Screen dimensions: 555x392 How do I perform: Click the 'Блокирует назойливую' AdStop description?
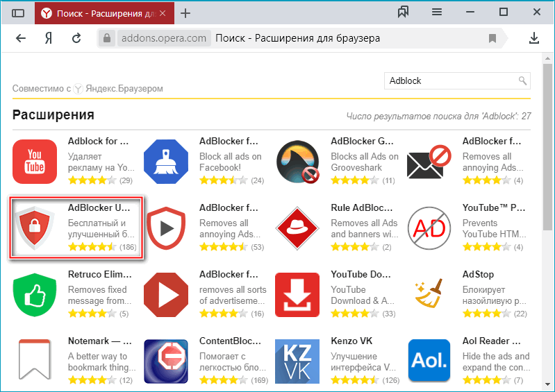(495, 295)
